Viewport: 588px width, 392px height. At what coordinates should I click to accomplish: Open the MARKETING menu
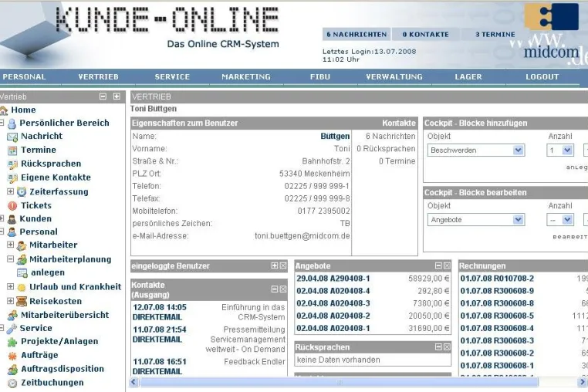tap(246, 77)
